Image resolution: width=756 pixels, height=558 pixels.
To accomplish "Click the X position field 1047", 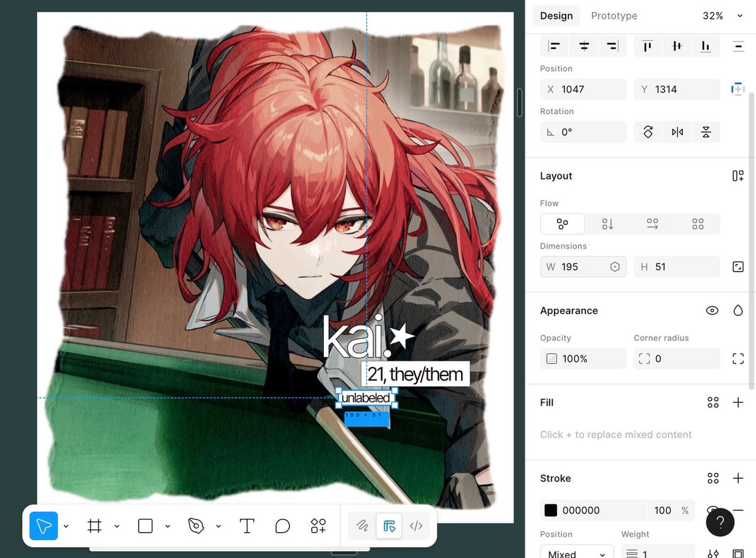I will (x=583, y=89).
